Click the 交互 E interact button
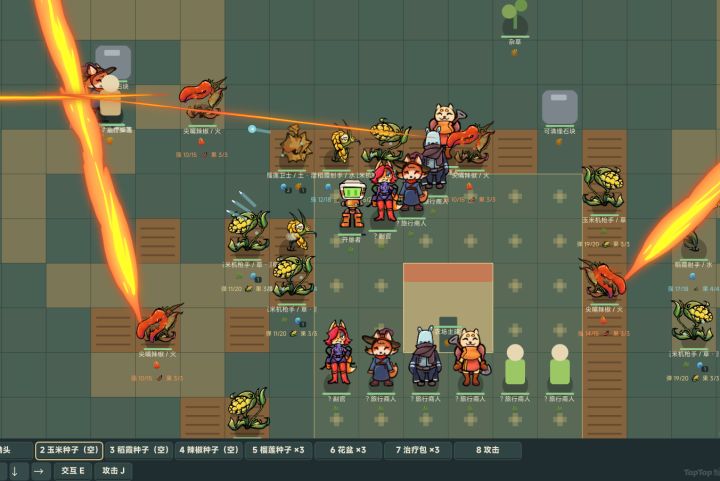This screenshot has width=720, height=481. [73, 470]
